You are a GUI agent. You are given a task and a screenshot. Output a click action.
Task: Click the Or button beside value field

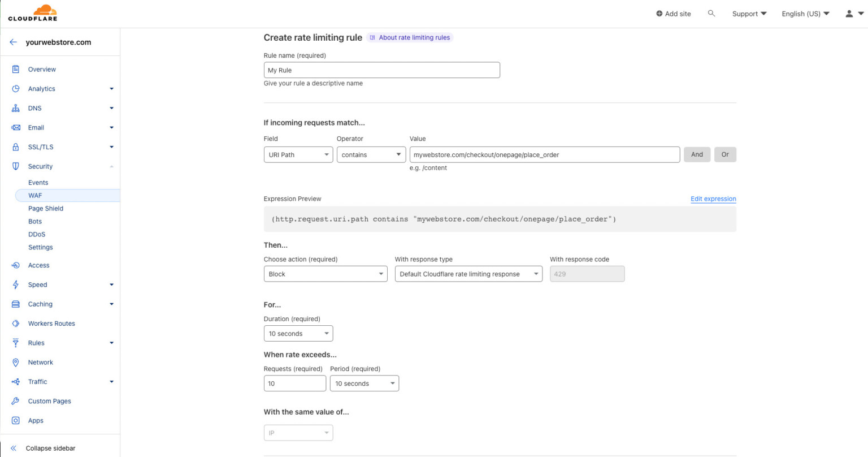(x=725, y=155)
